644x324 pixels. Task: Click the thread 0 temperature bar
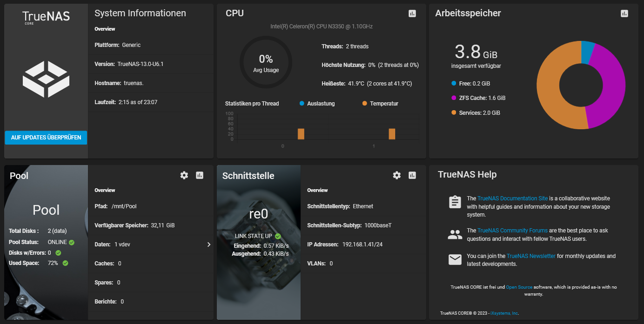point(301,134)
